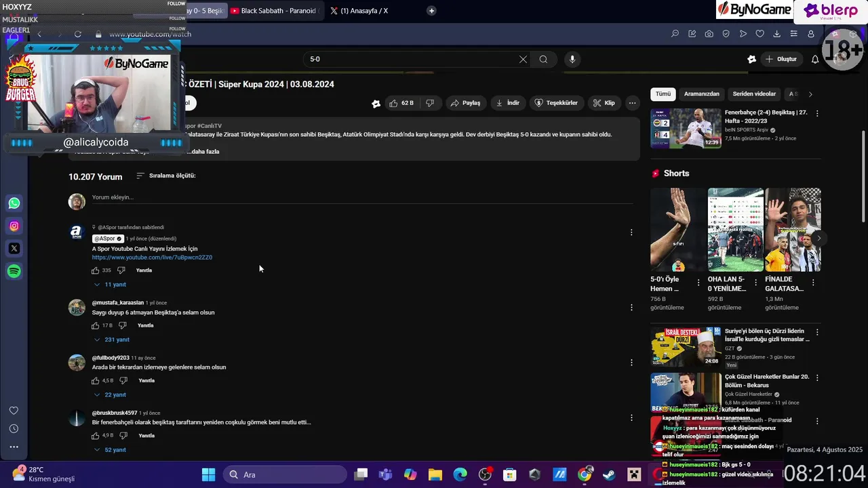Open options for Fenerbahçe (2-4) Beşiktaş video
Image resolution: width=868 pixels, height=488 pixels.
[x=817, y=113]
